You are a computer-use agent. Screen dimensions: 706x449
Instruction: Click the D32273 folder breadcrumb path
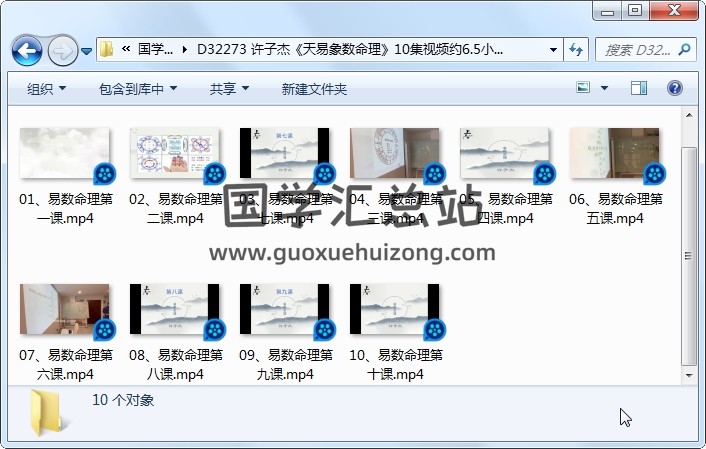click(350, 49)
